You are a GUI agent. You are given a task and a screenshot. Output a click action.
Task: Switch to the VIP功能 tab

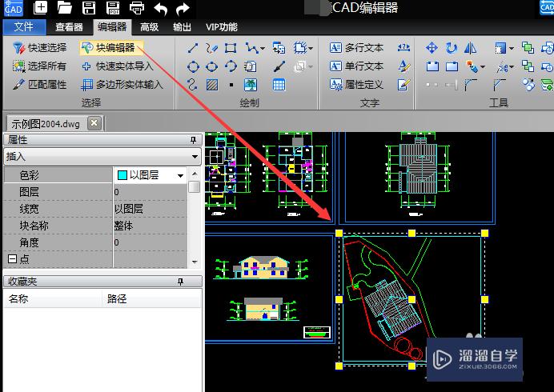pyautogui.click(x=222, y=27)
